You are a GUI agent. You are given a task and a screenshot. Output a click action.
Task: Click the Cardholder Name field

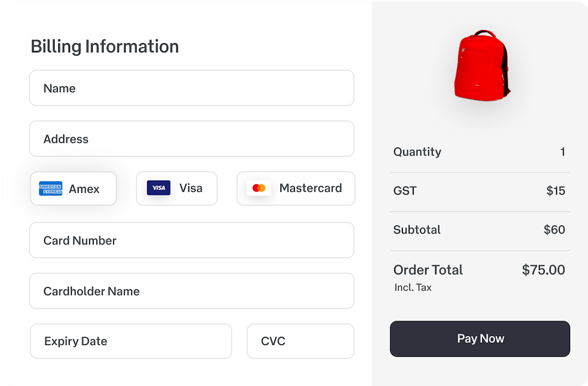pos(192,291)
